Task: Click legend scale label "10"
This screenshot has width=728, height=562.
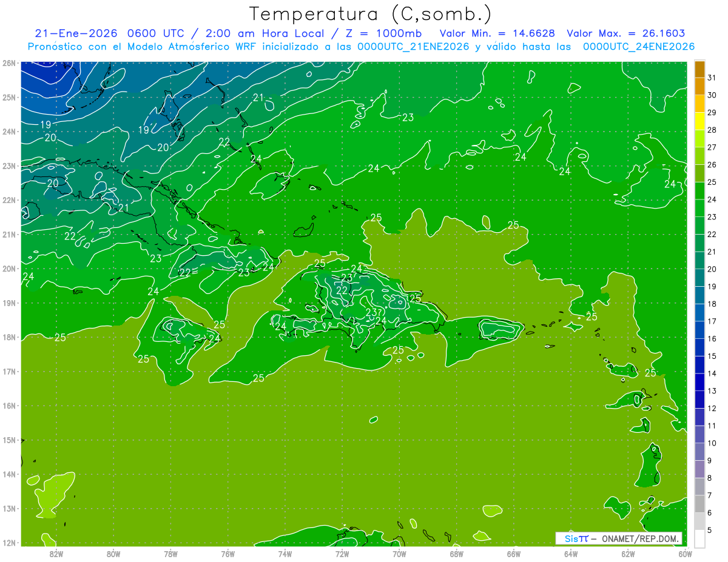Action: [712, 443]
